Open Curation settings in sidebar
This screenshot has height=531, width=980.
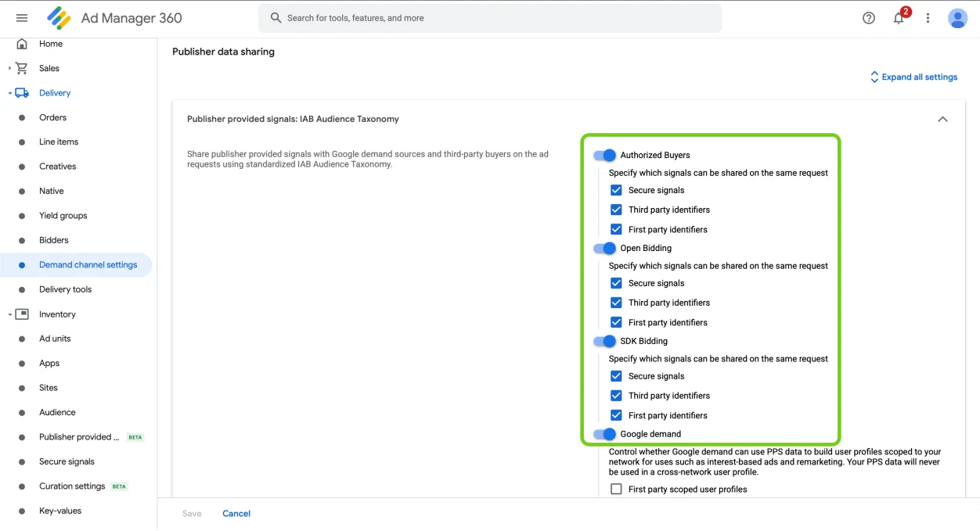72,486
